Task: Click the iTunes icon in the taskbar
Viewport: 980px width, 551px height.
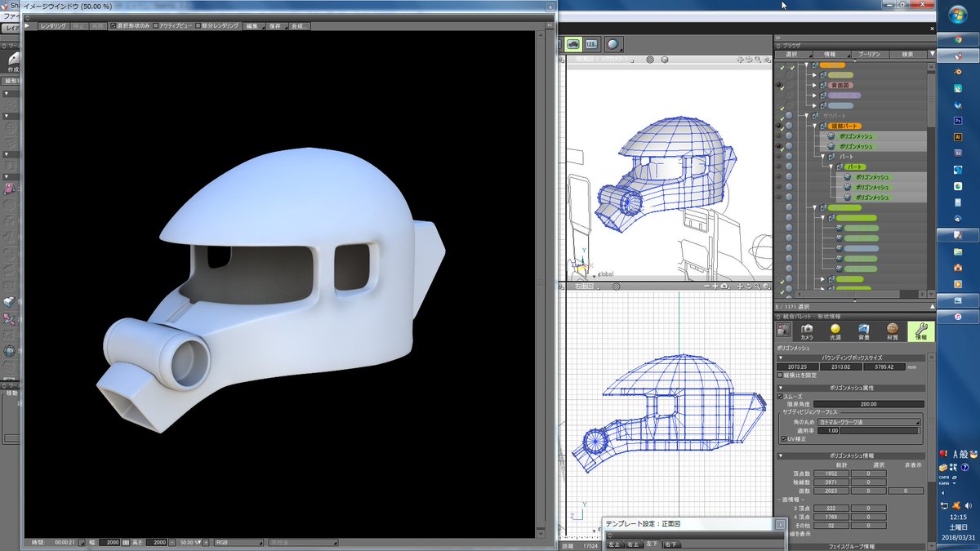Action: (x=958, y=316)
